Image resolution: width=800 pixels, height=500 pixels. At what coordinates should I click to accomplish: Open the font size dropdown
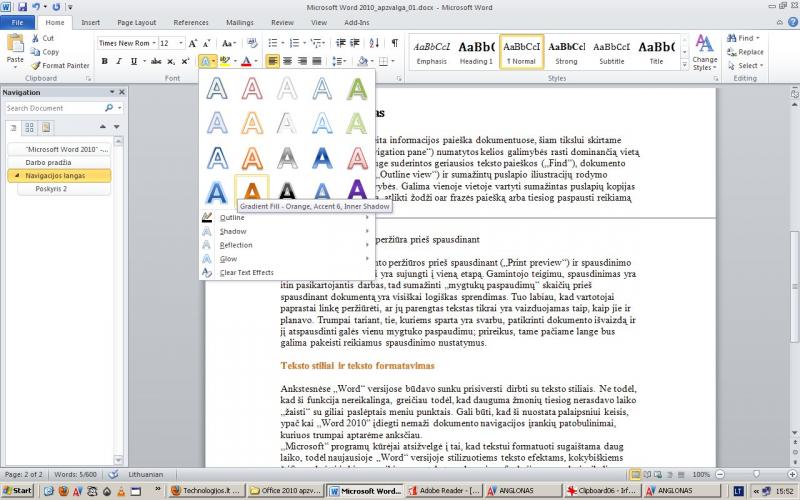(181, 43)
